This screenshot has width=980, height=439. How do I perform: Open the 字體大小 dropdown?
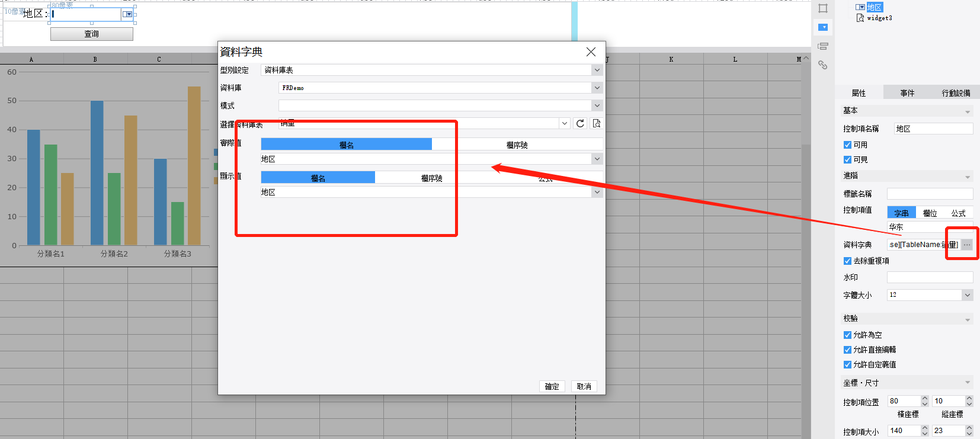pyautogui.click(x=968, y=294)
